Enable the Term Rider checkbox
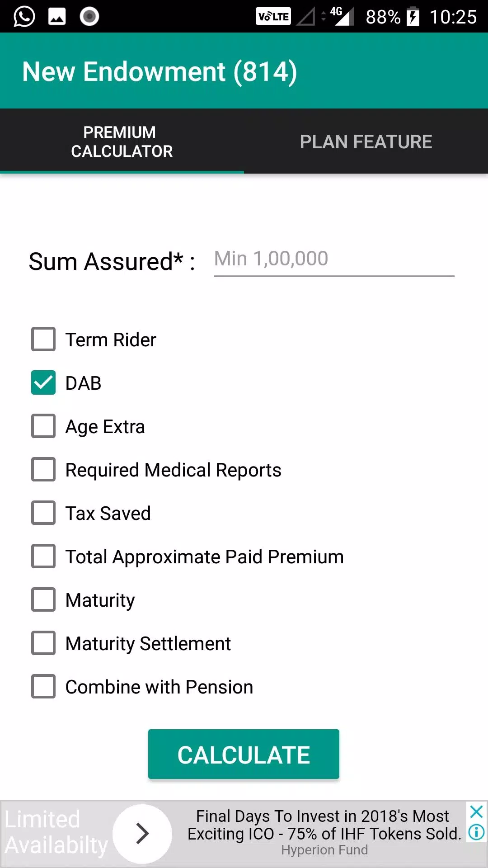This screenshot has height=868, width=488. pyautogui.click(x=43, y=340)
